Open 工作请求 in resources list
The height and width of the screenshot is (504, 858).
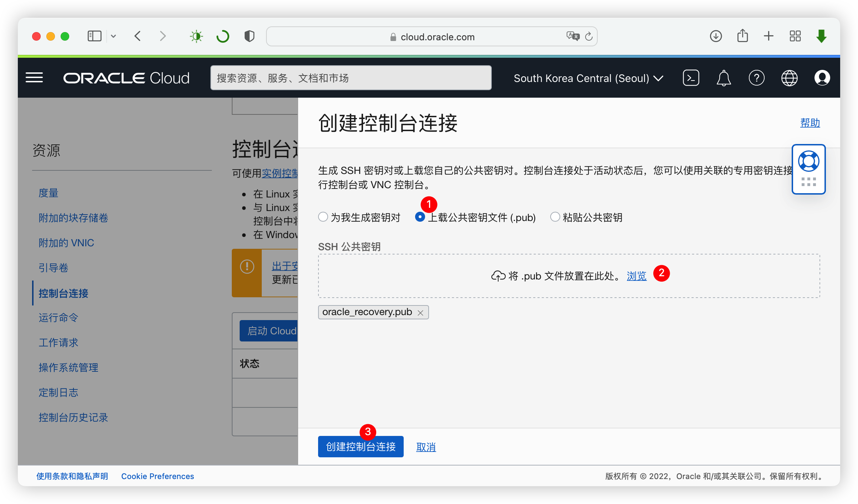58,343
